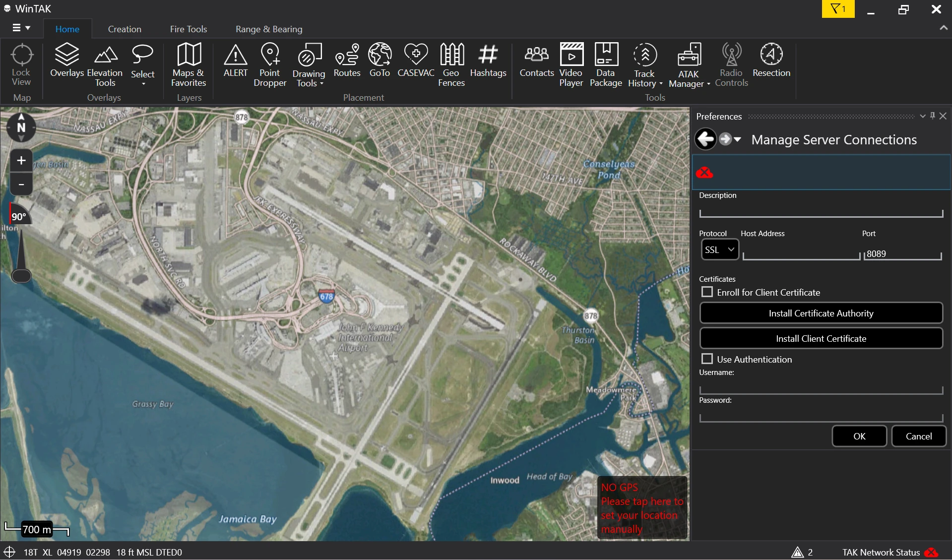Open the Resection tool

pyautogui.click(x=771, y=60)
